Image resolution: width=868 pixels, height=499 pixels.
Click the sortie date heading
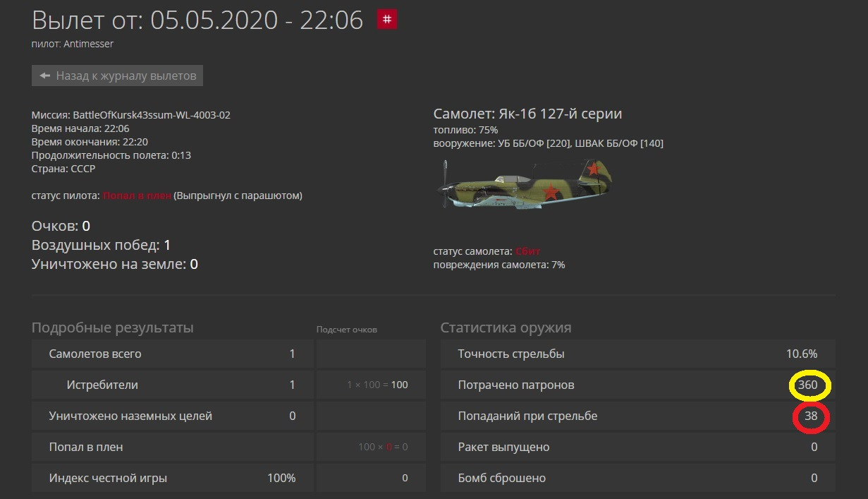(x=197, y=20)
